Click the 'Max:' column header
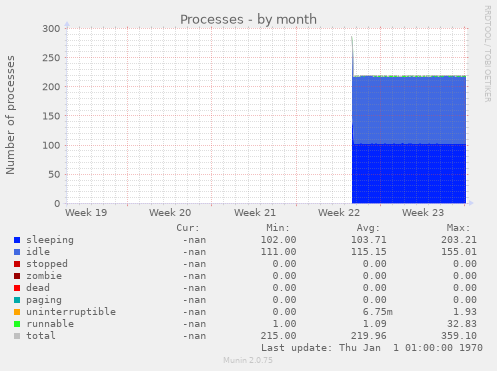 [x=458, y=228]
